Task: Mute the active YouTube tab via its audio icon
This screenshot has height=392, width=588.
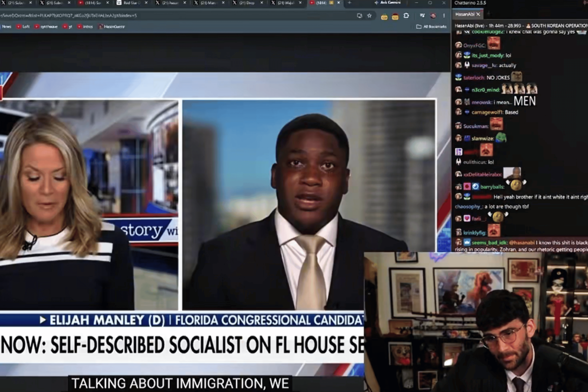Action: point(332,3)
